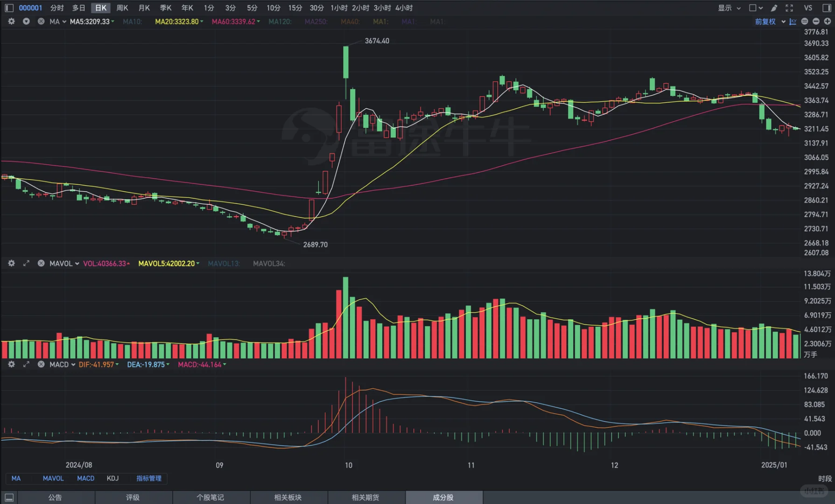Reset chart zoom with equals icon
The width and height of the screenshot is (835, 504).
[805, 21]
